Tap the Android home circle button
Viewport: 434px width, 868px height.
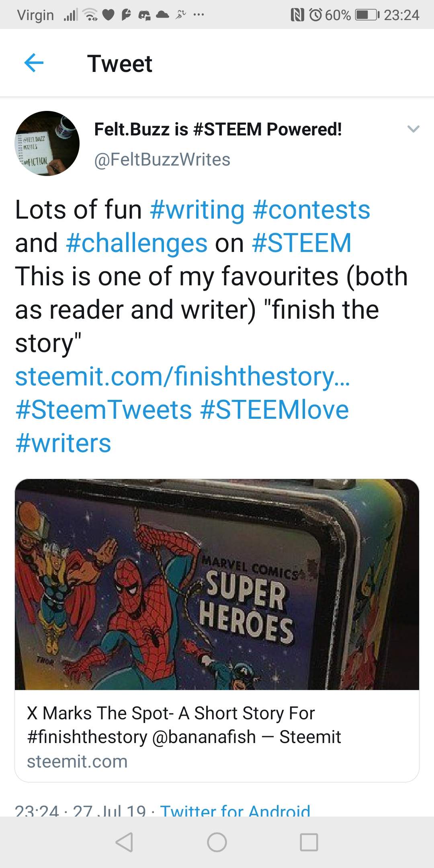[217, 842]
